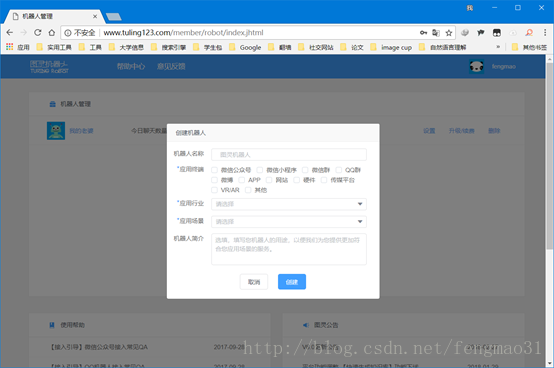Click the browser forward arrow

[x=24, y=32]
